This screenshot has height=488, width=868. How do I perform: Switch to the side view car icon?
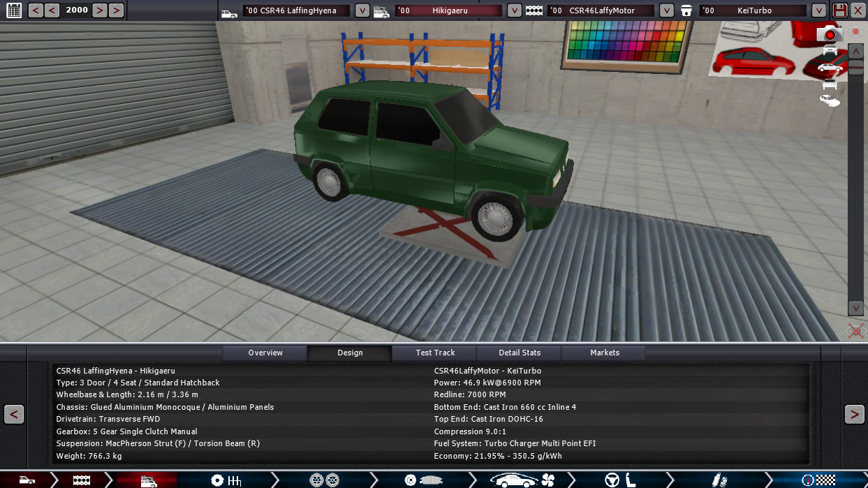(x=830, y=68)
